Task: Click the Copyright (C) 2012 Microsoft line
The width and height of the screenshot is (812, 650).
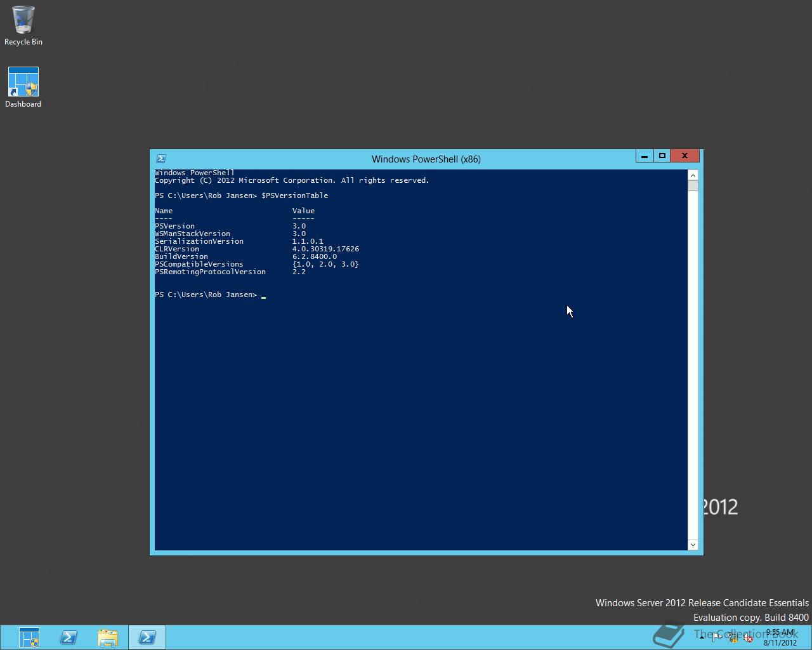Action: pos(292,180)
